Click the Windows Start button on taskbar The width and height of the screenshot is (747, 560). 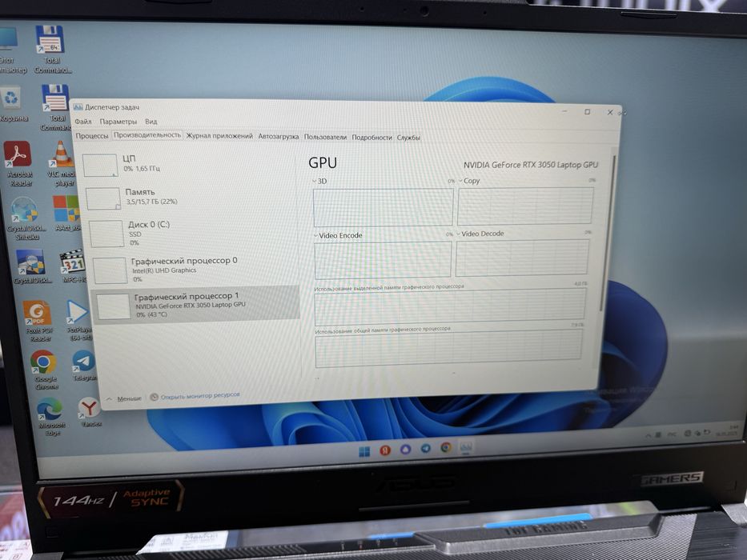pyautogui.click(x=364, y=451)
